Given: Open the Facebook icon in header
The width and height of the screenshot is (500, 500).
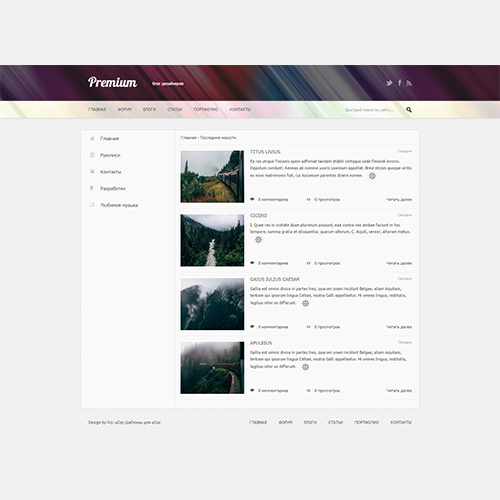Looking at the screenshot, I should click(399, 83).
